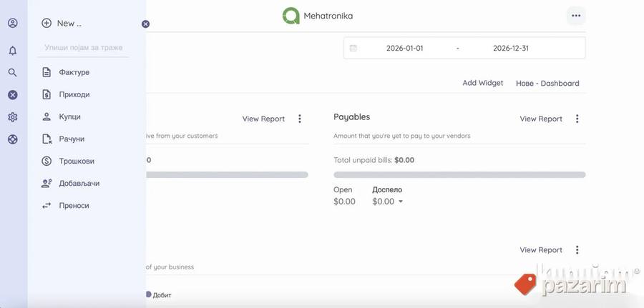
Task: Open the notifications bell icon
Action: click(13, 51)
